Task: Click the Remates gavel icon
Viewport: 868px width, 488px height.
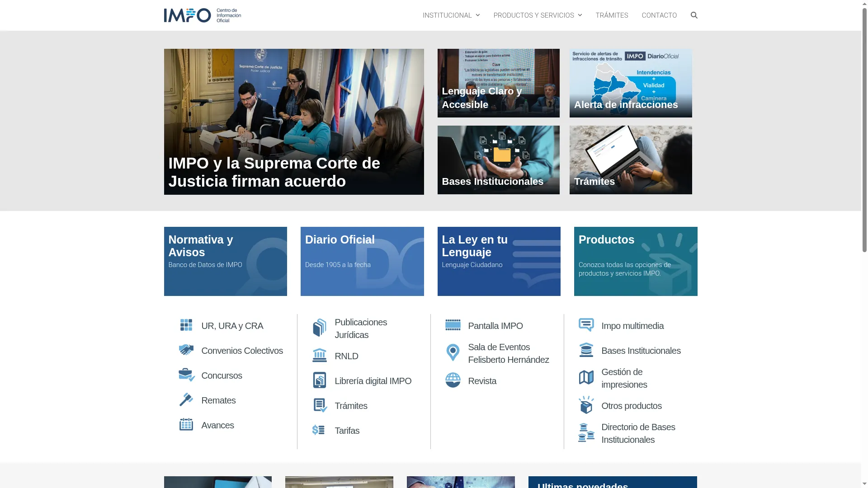Action: pyautogui.click(x=186, y=399)
